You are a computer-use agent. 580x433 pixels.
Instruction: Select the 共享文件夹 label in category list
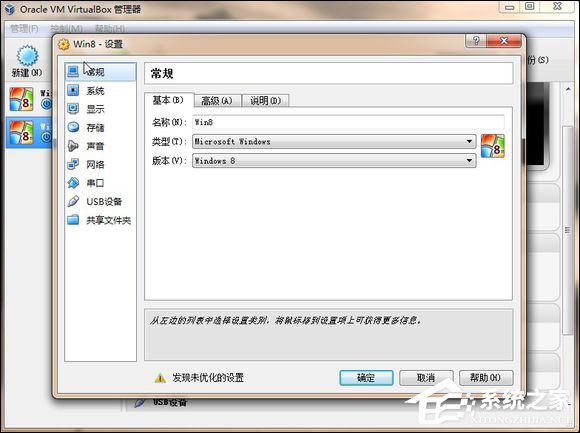click(108, 220)
